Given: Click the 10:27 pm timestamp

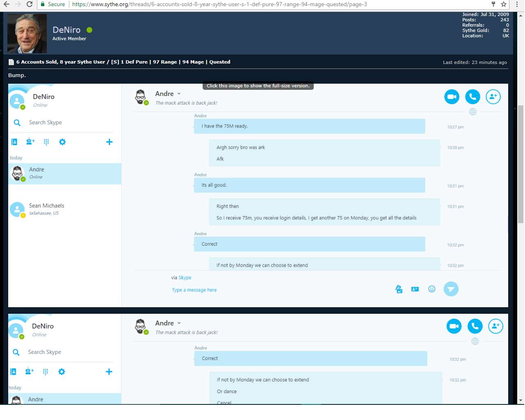Looking at the screenshot, I should [x=455, y=127].
